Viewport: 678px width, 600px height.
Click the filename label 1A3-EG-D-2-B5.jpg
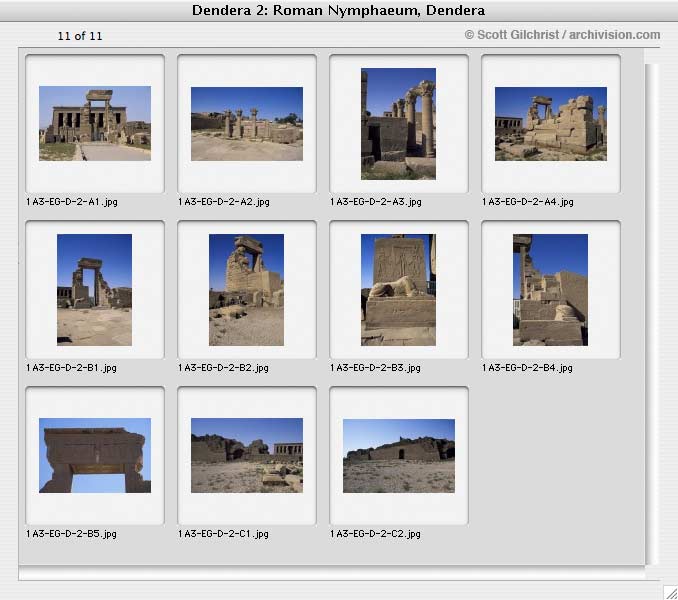pos(71,534)
